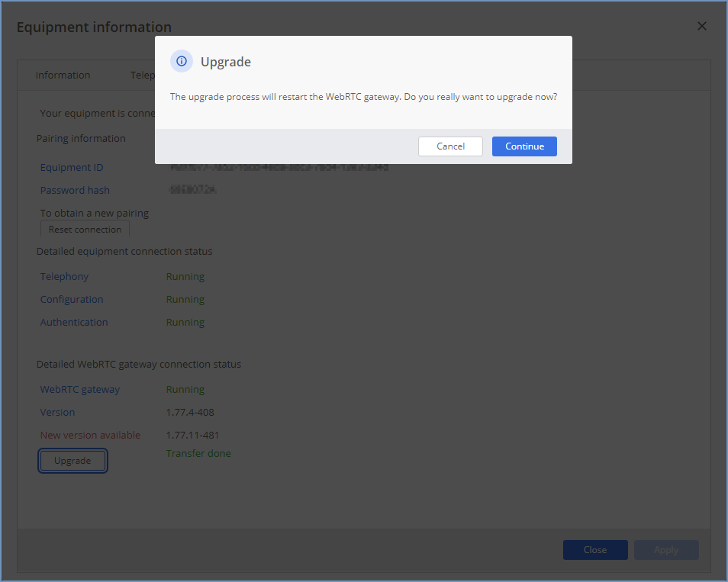This screenshot has height=582, width=728.
Task: Click the blurred Equipment ID value
Action: point(279,167)
